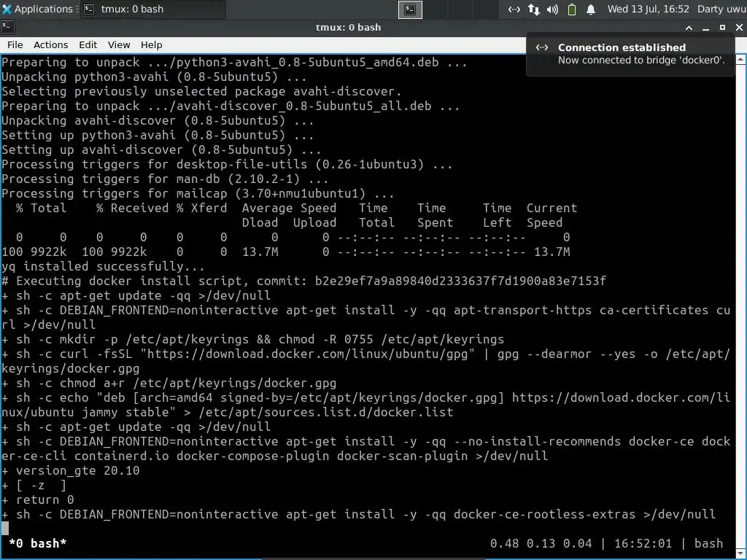Viewport: 747px width, 560px height.
Task: Click the docker commit hash b2e29ef7a9a89840d2333637f7d1900a83e7153f
Action: click(x=460, y=281)
